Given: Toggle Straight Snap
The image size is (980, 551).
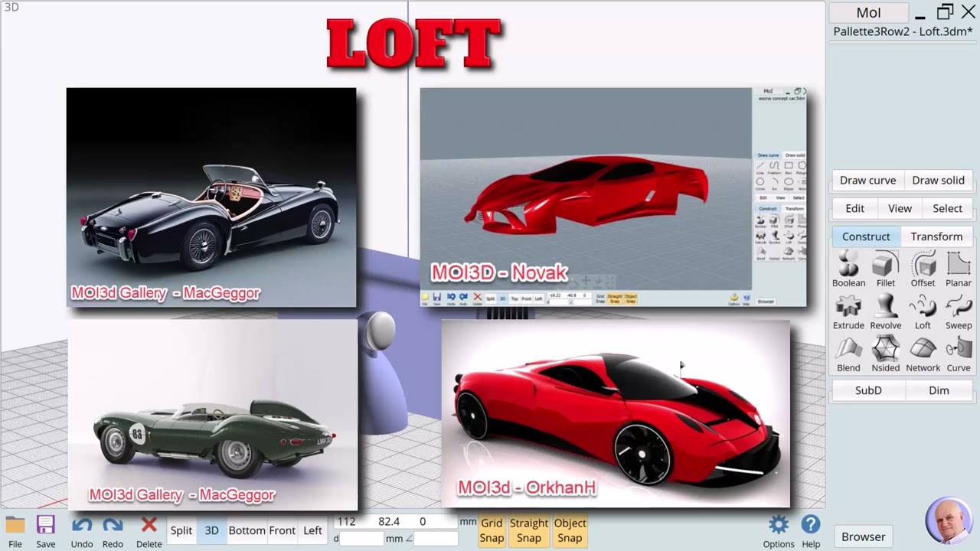Looking at the screenshot, I should (529, 530).
